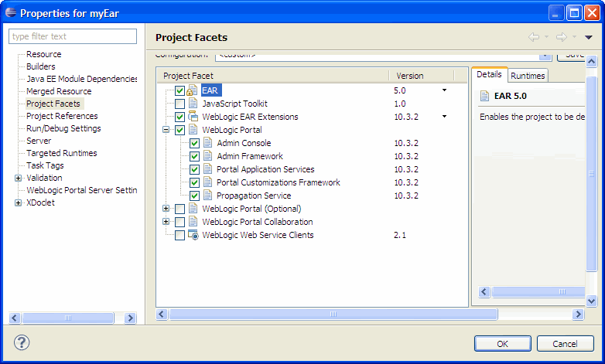Select Targeted Runtimes in the tree
Screen dimensions: 605x364
point(62,153)
